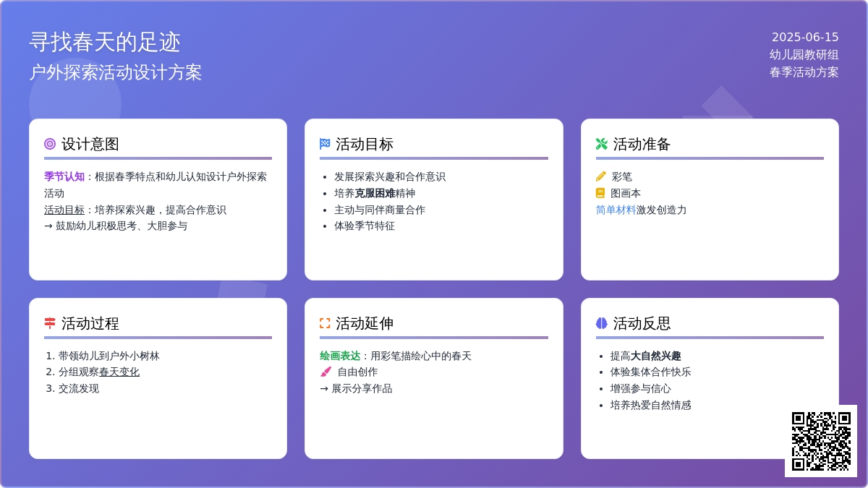Click the text 用彩笔描绘心中的春天
The height and width of the screenshot is (488, 868).
421,356
